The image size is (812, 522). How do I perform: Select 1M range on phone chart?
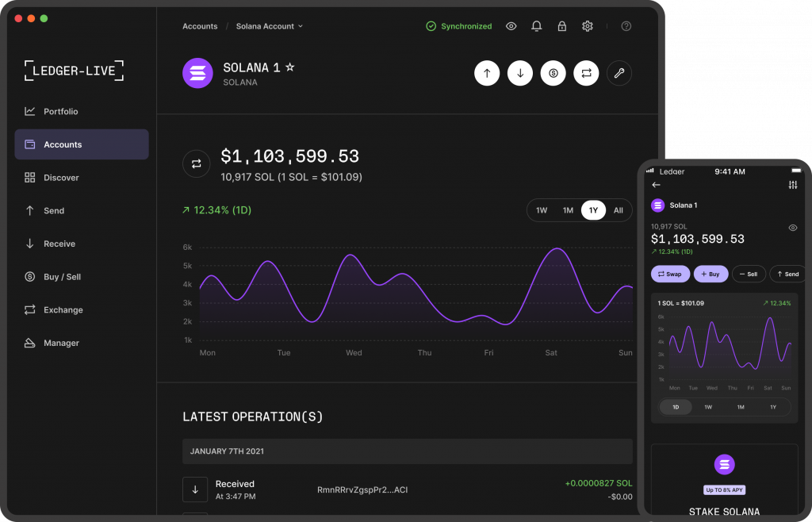[741, 407]
